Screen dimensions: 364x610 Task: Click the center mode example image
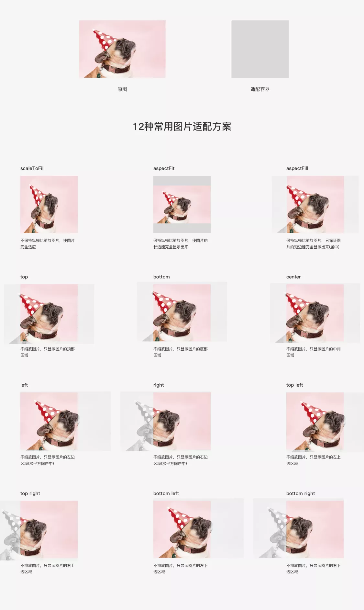pyautogui.click(x=315, y=313)
